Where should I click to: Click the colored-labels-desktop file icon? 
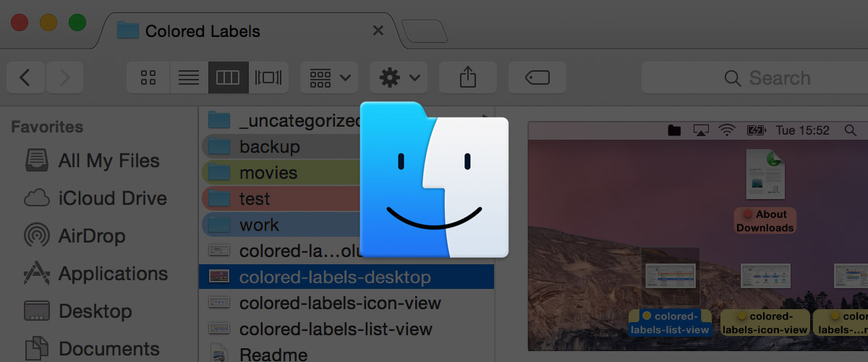point(219,277)
